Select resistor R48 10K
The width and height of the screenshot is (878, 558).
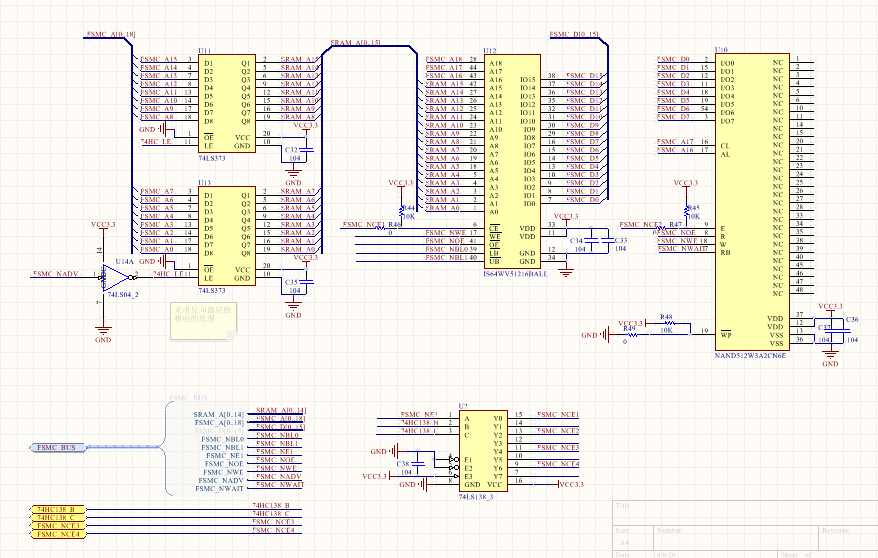click(668, 323)
